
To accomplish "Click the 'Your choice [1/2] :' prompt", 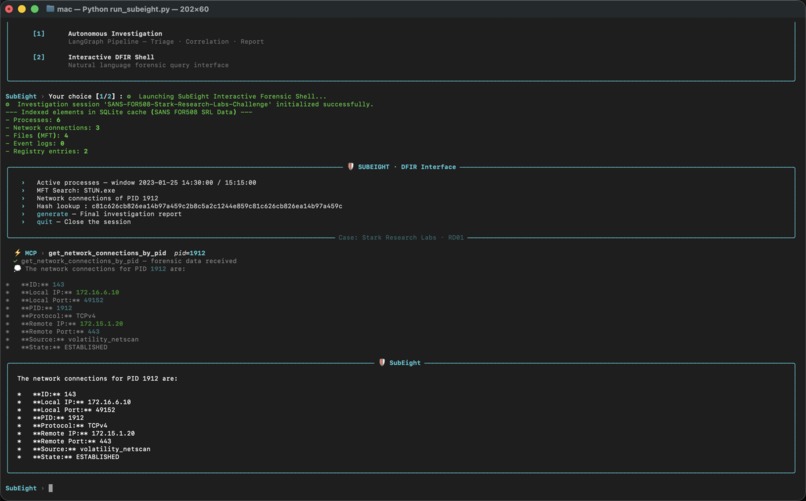I will pos(85,96).
